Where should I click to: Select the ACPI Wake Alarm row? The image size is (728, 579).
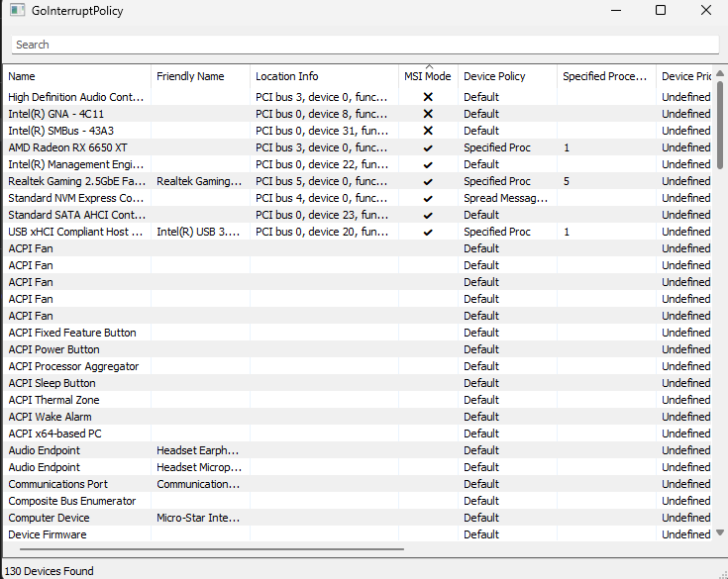coord(358,417)
